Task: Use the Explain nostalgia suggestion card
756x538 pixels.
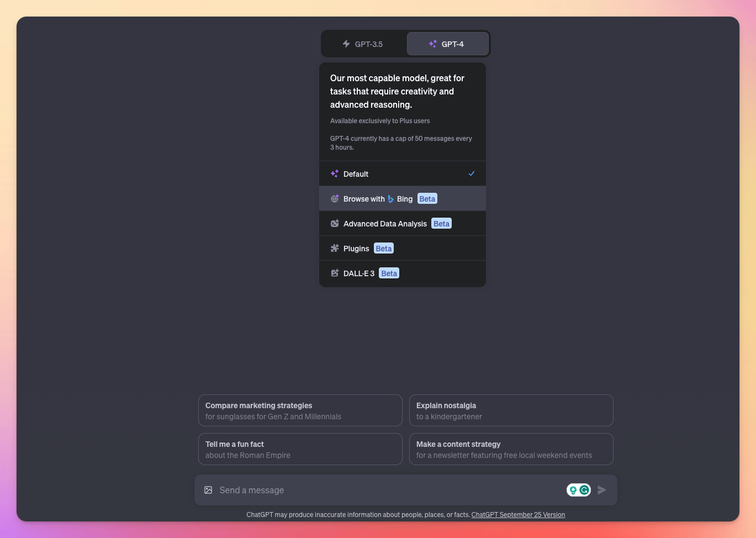Action: 511,410
